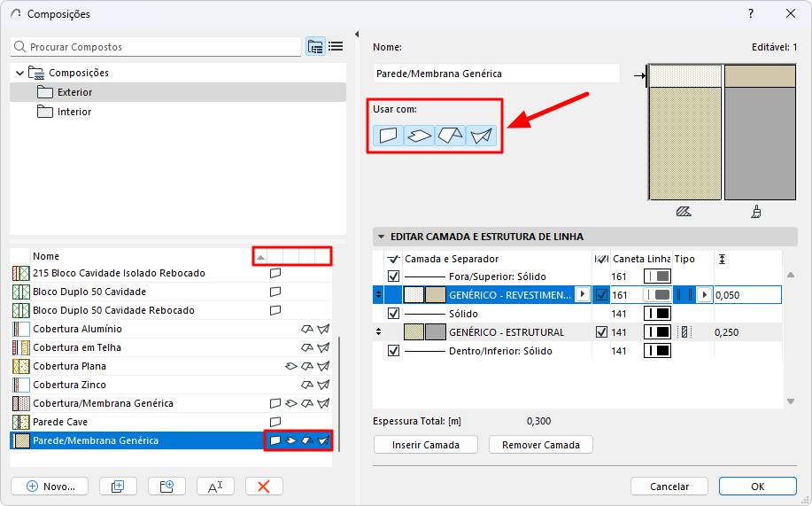Open the help question mark
The image size is (812, 506).
point(750,13)
